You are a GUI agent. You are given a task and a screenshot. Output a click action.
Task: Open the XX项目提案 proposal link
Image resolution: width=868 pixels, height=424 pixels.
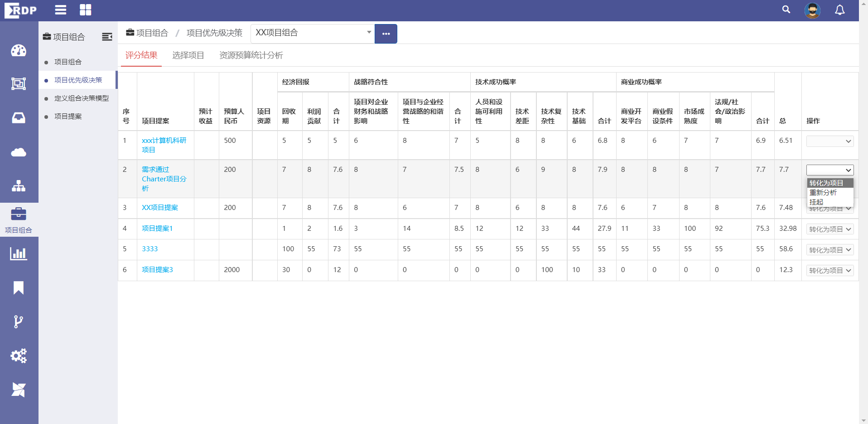[x=160, y=208]
